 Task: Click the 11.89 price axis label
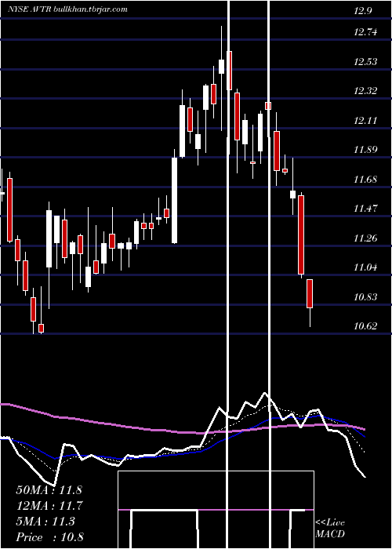(365, 151)
